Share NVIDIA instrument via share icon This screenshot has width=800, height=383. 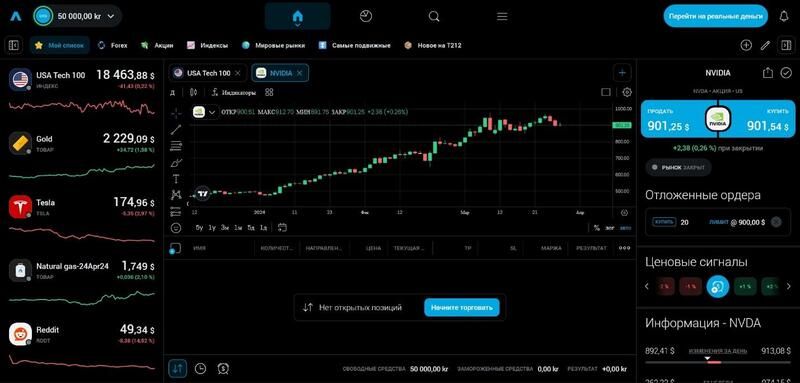tap(768, 73)
